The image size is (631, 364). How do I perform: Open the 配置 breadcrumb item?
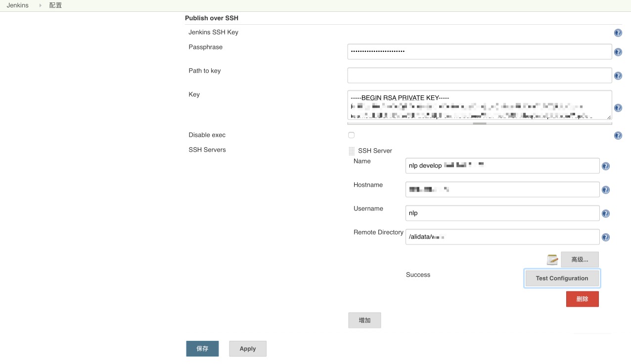(55, 5)
